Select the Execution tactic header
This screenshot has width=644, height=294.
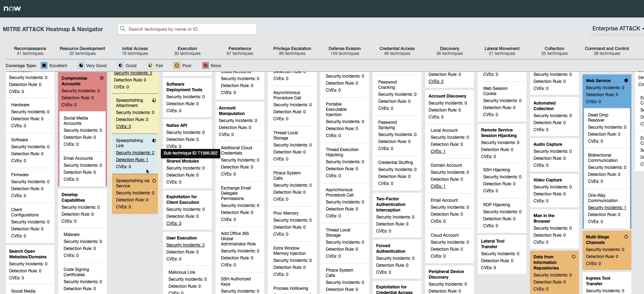click(x=187, y=51)
